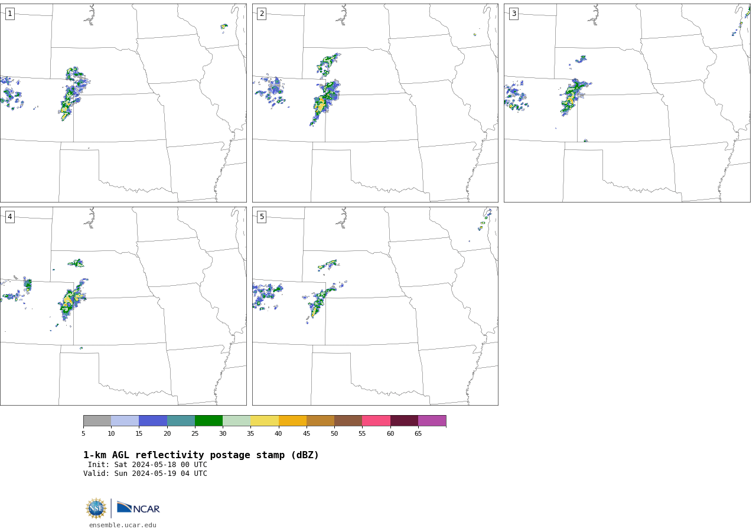Click the pink 55-60 dBZ swatch
Screen dimensions: 756x532
point(376,420)
